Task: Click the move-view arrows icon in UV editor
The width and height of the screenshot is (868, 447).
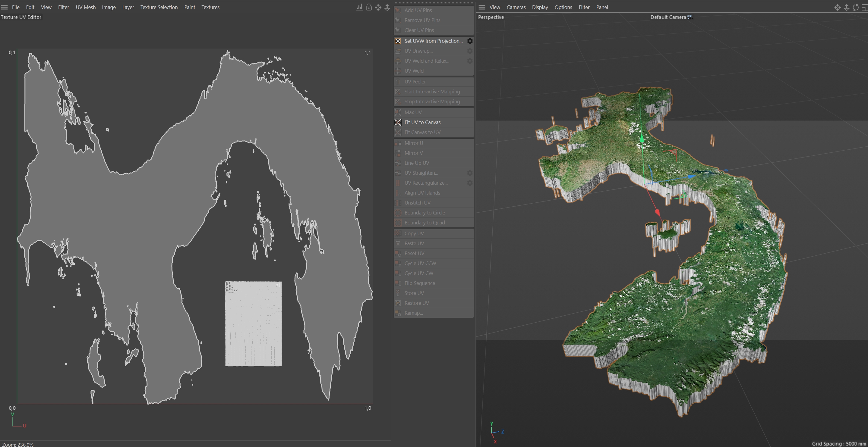Action: pos(378,7)
